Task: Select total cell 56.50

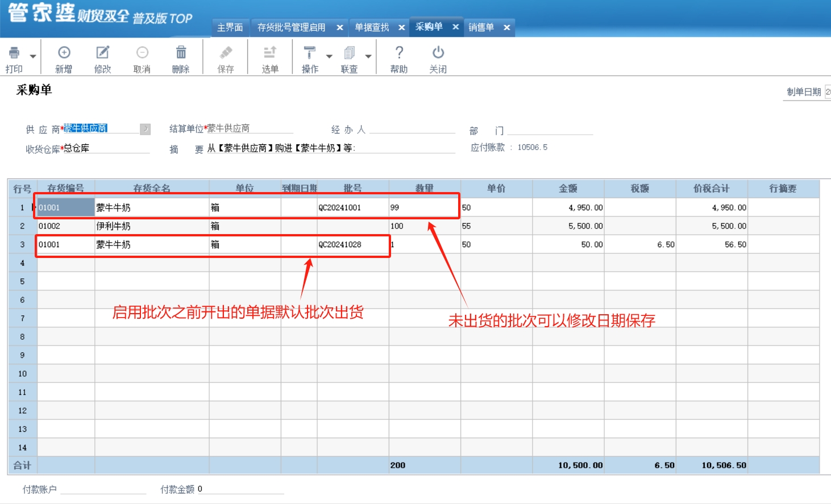Action: [x=712, y=244]
